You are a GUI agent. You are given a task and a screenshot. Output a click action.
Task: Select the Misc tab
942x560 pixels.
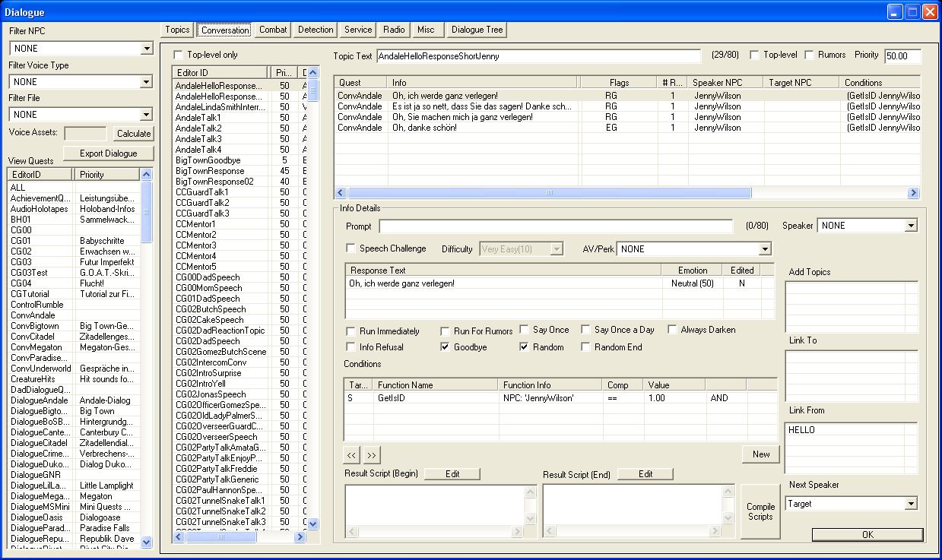(427, 30)
